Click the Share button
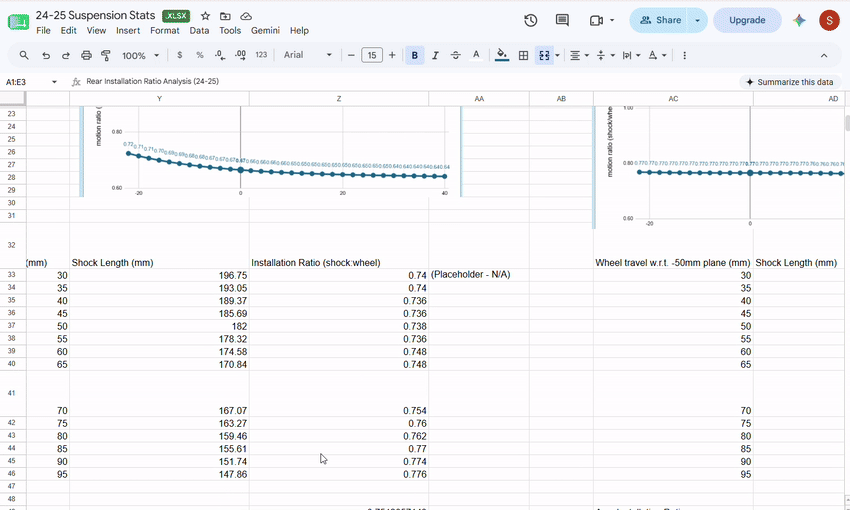The image size is (850, 510). (659, 21)
